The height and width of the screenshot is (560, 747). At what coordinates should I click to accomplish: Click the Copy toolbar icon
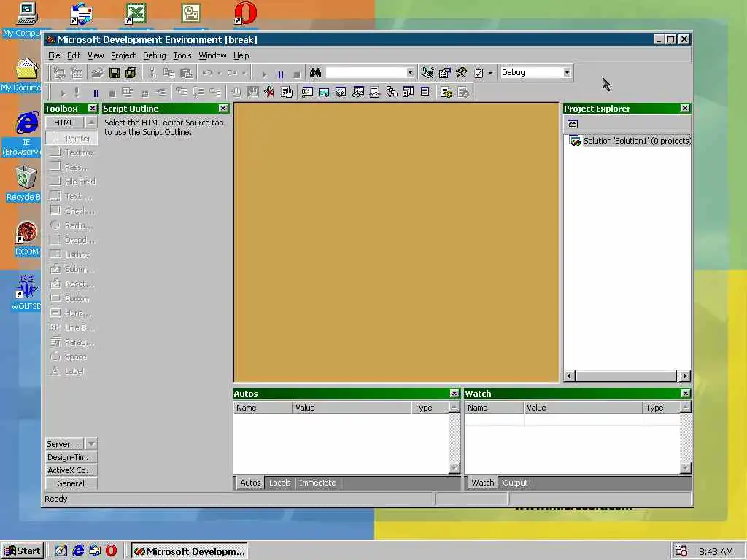coord(169,73)
